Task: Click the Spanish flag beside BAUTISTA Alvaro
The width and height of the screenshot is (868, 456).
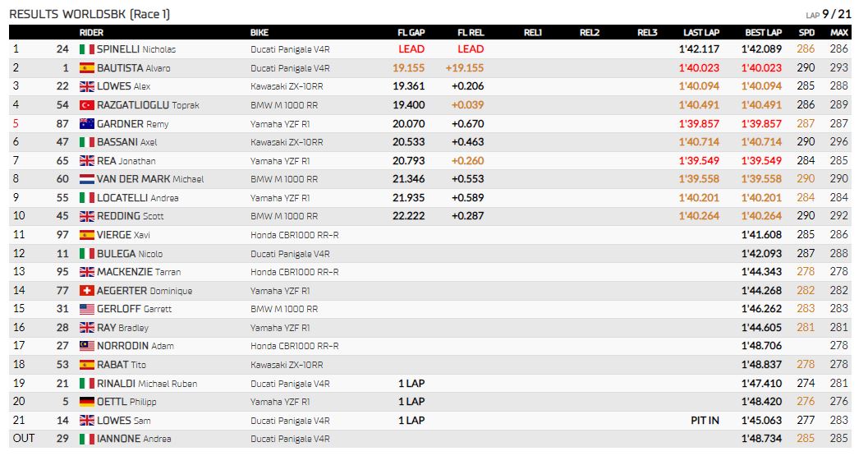Action: pos(87,68)
